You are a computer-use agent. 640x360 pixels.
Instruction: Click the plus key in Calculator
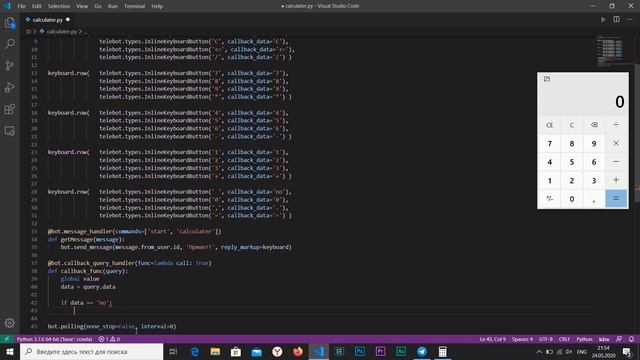[616, 180]
